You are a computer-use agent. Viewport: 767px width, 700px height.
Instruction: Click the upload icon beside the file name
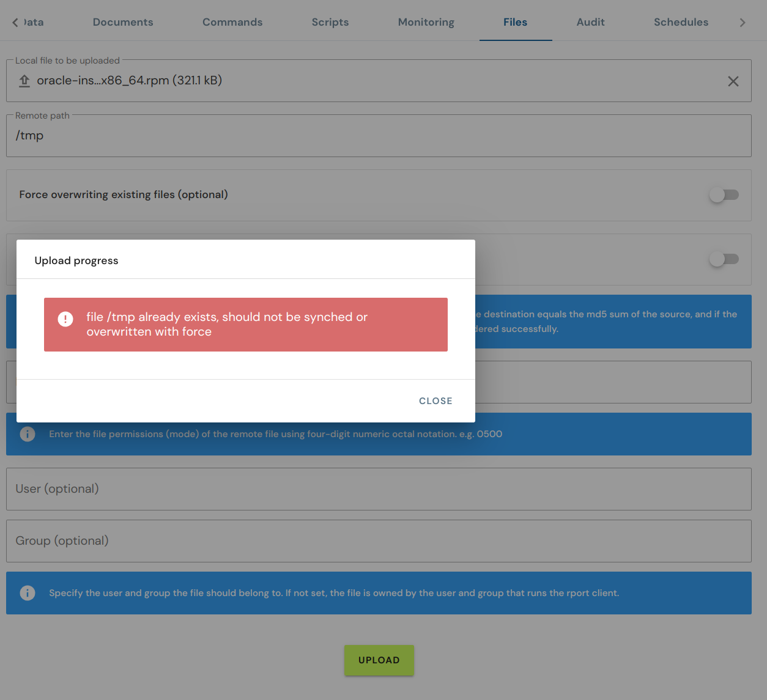point(24,81)
